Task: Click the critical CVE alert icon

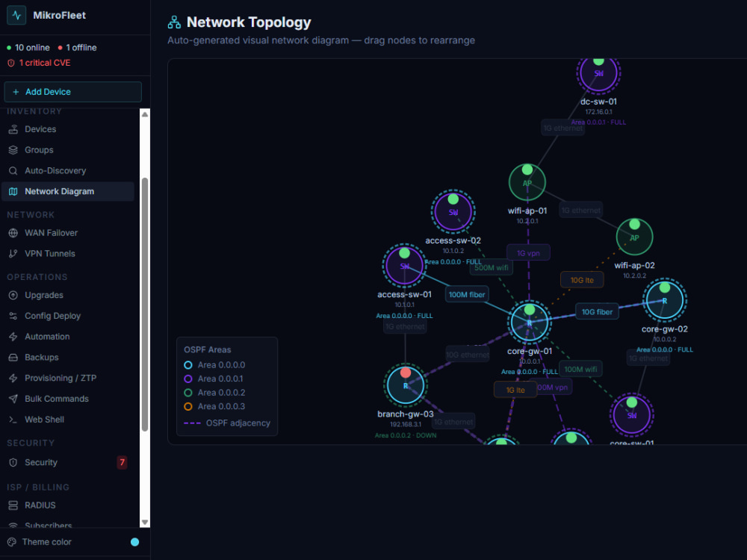Action: tap(11, 63)
